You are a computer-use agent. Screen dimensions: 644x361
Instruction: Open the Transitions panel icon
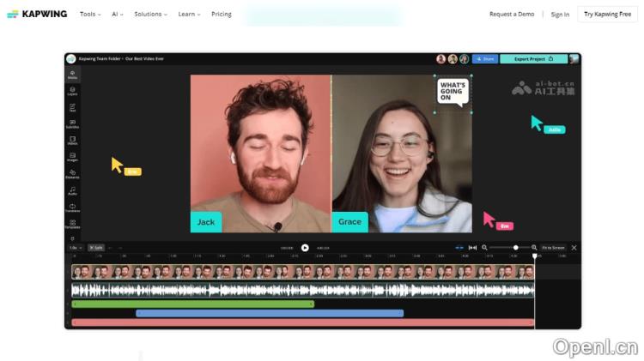[72, 208]
